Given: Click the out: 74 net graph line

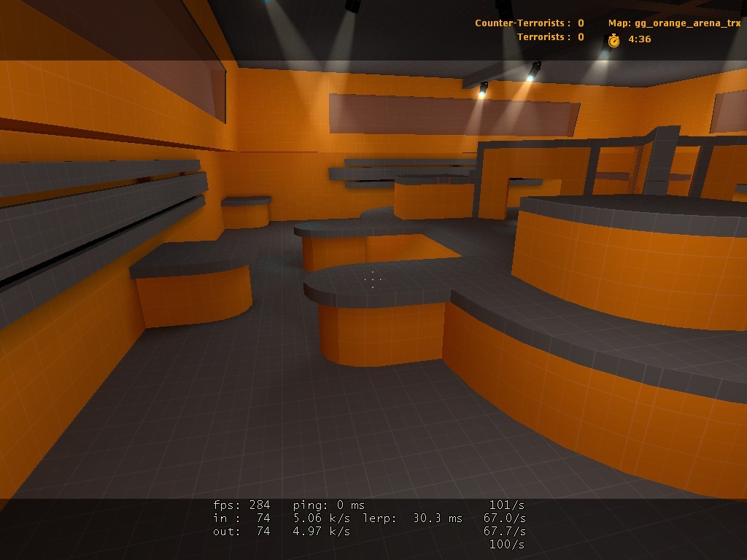Looking at the screenshot, I should [241, 531].
